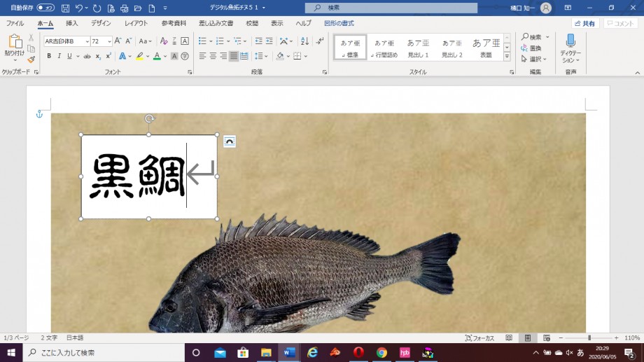The height and width of the screenshot is (362, 644).
Task: Toggle underline formatting
Action: [69, 56]
